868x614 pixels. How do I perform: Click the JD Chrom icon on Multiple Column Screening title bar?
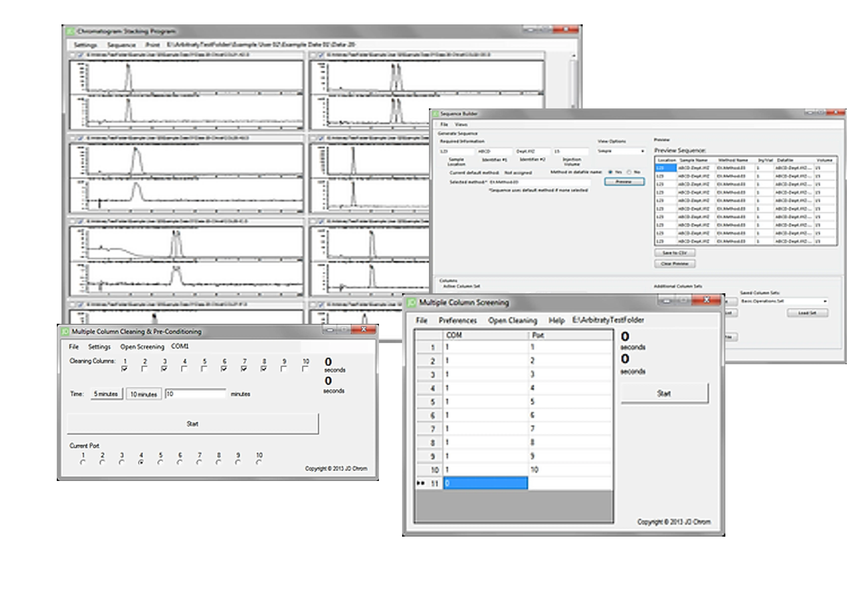coord(411,302)
